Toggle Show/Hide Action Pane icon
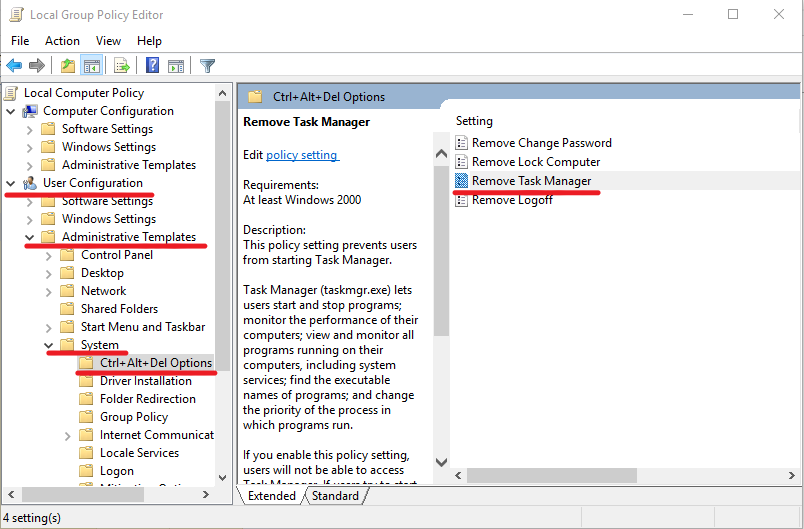The image size is (804, 529). 176,66
